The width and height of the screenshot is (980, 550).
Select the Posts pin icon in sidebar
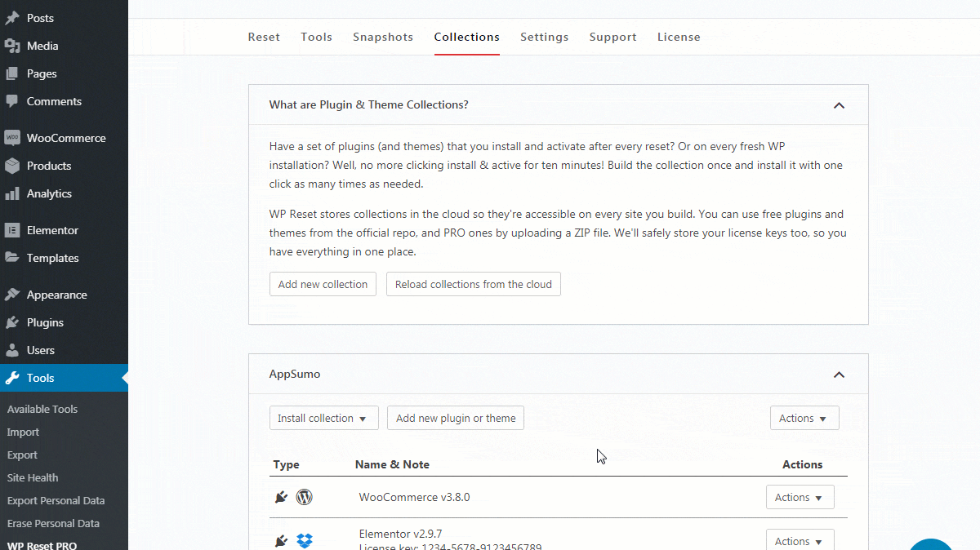coord(13,17)
